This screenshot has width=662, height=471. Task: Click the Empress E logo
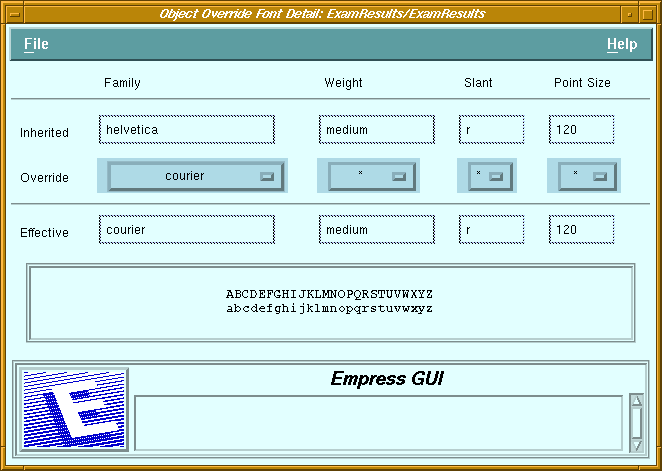74,409
